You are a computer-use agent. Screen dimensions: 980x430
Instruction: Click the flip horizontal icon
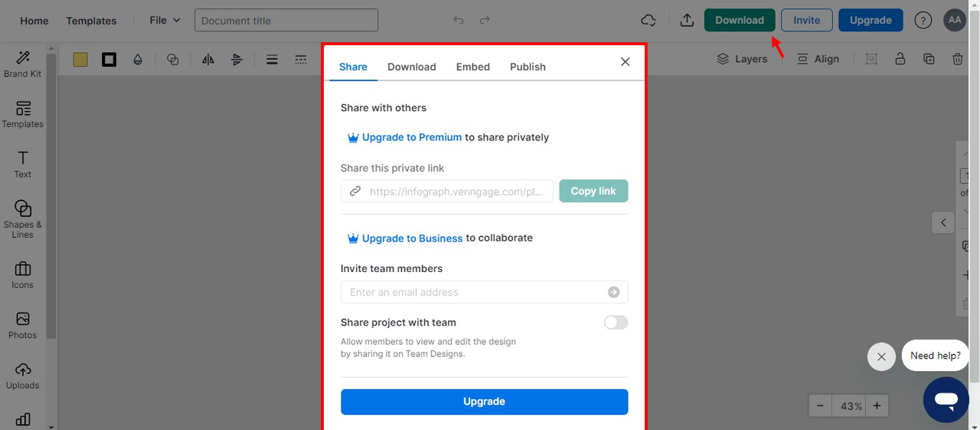pyautogui.click(x=208, y=59)
